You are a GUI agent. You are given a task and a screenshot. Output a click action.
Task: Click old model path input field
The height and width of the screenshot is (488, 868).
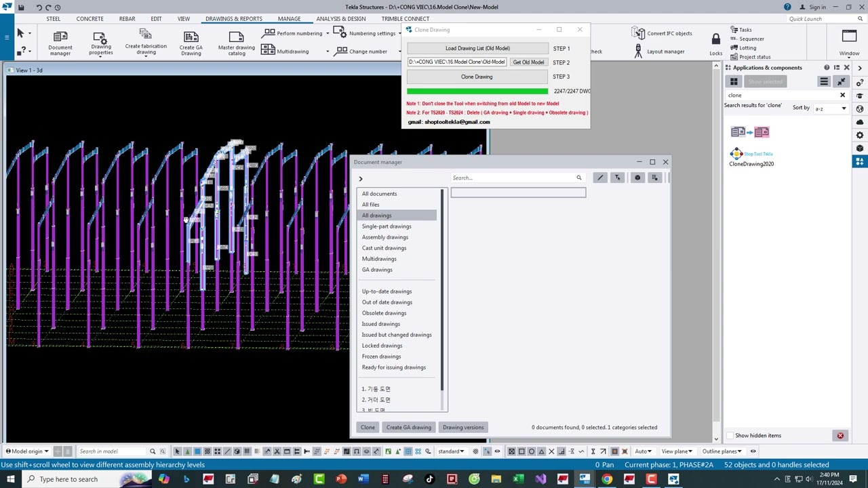point(457,62)
